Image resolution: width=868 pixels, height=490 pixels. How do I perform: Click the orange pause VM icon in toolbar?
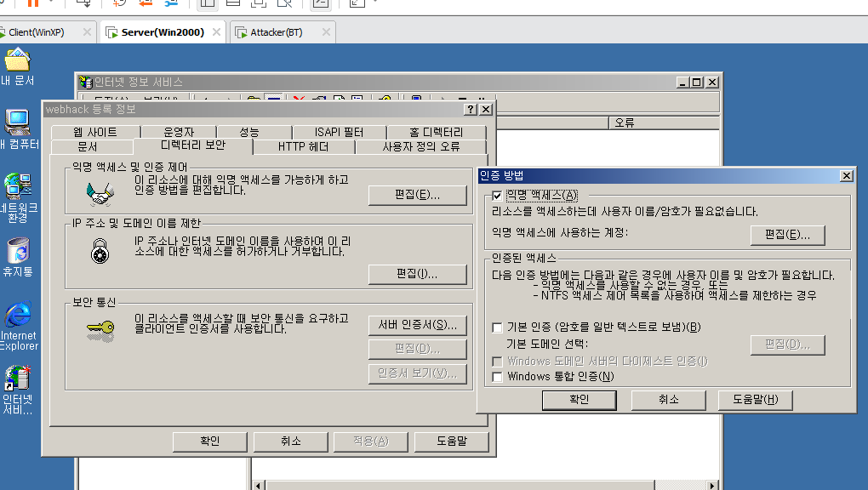(33, 3)
